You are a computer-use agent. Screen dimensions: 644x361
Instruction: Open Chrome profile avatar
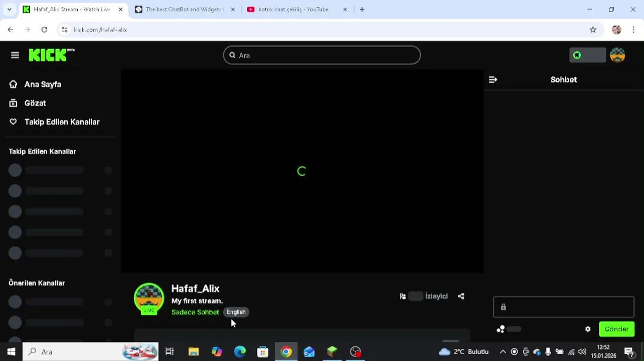(x=616, y=30)
